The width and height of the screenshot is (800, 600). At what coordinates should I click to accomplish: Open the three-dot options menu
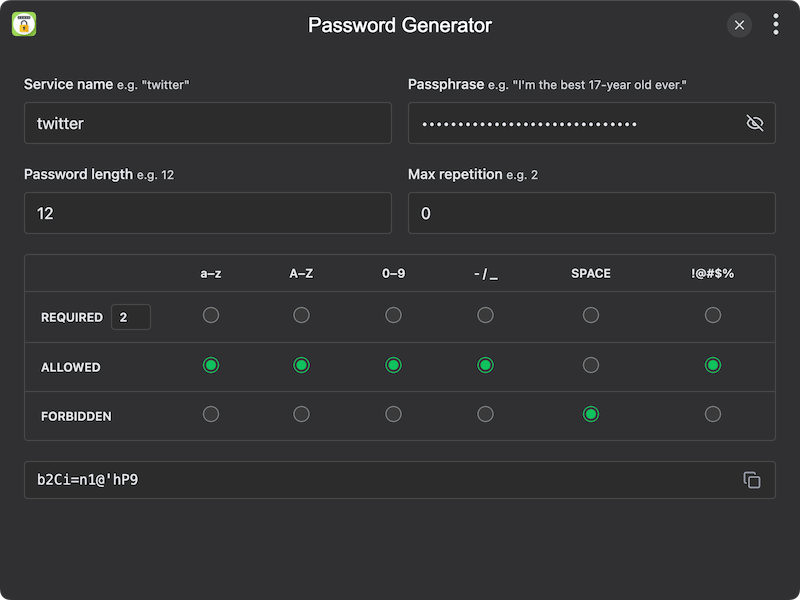[776, 24]
